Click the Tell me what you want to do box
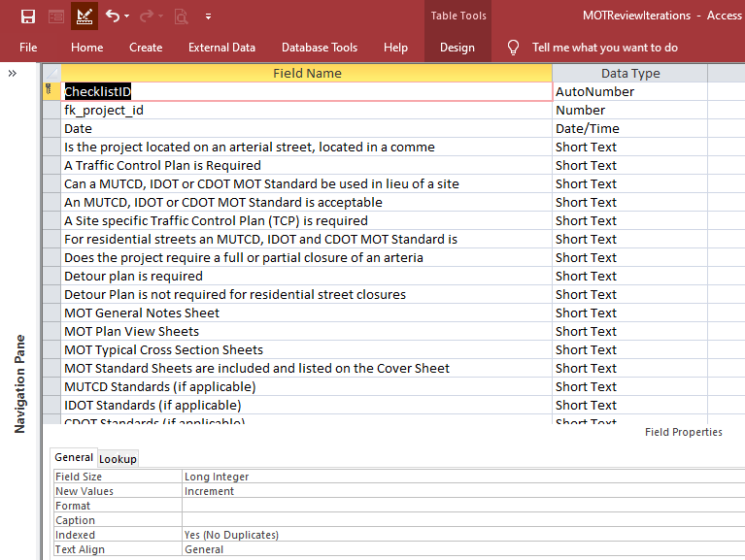 click(x=604, y=48)
